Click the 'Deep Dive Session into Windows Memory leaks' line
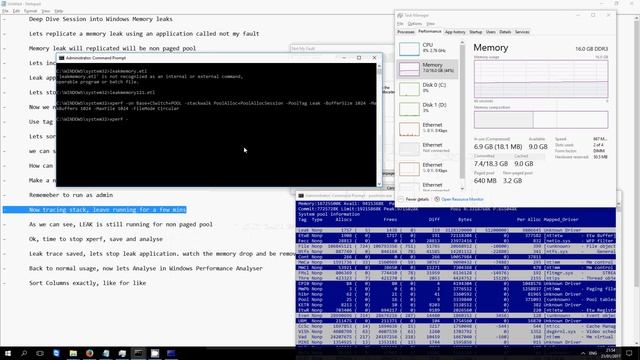Screen dimensions: 640x360 (100, 19)
